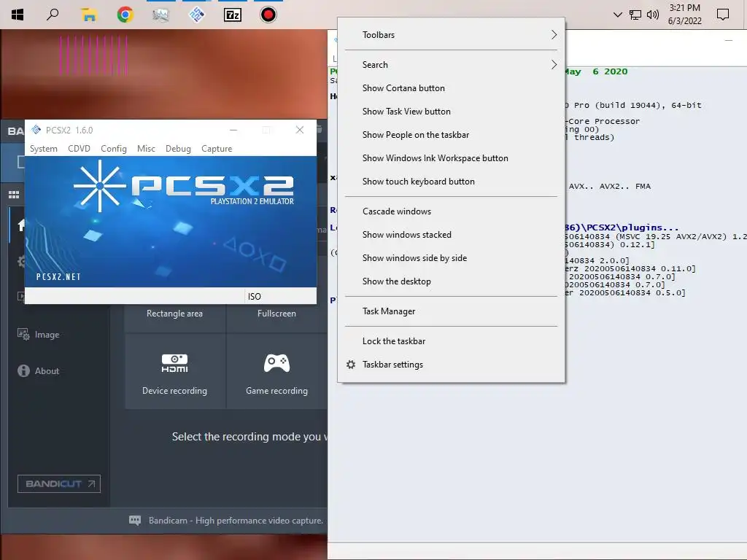Click the Bandicam red record taskbar icon
This screenshot has width=747, height=560.
pos(268,15)
